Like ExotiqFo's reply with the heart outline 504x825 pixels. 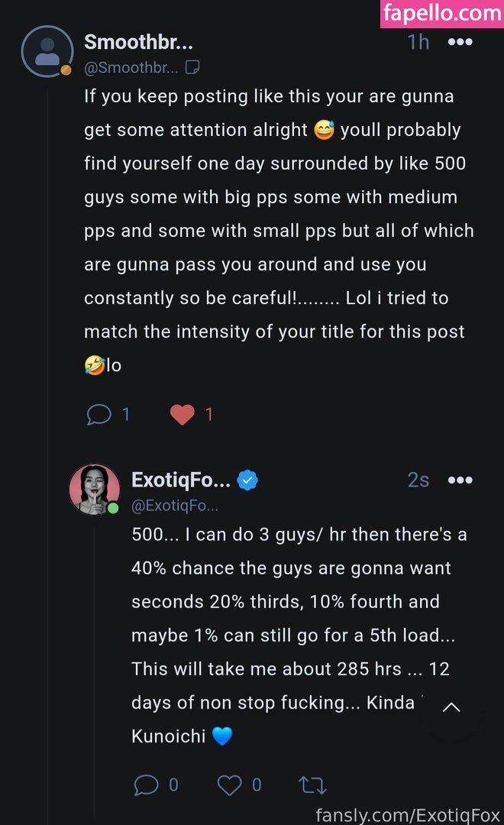click(229, 785)
